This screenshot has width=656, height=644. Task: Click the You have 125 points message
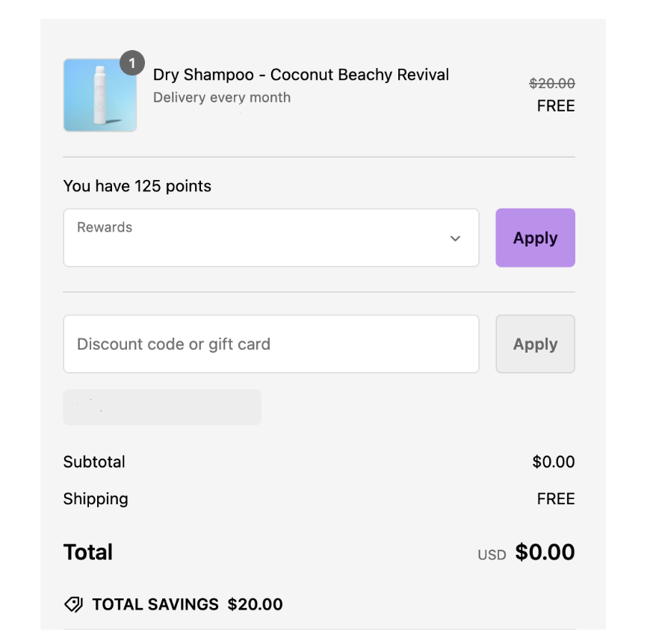click(137, 186)
